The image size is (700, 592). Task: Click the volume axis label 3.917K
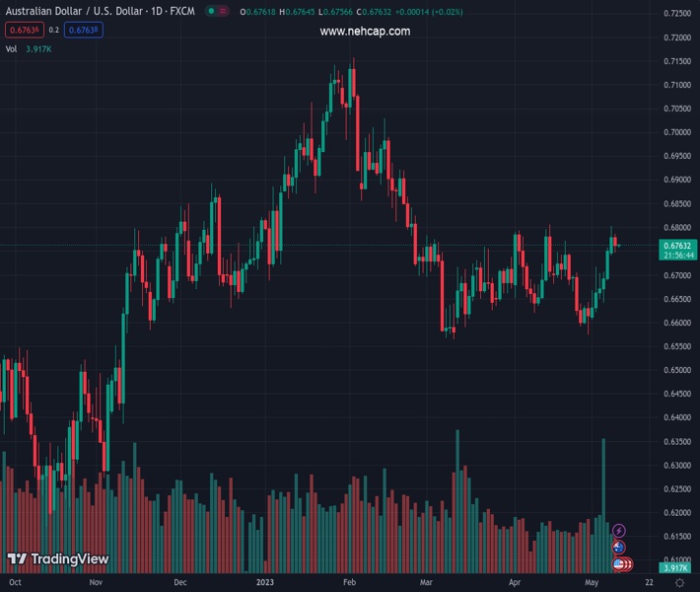(x=676, y=568)
